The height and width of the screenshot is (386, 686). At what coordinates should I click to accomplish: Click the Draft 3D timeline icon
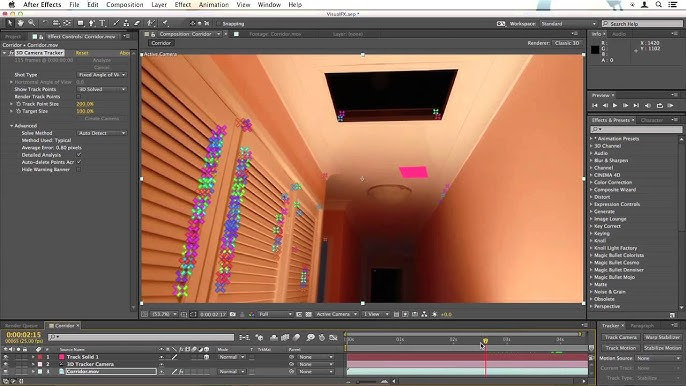(x=259, y=337)
